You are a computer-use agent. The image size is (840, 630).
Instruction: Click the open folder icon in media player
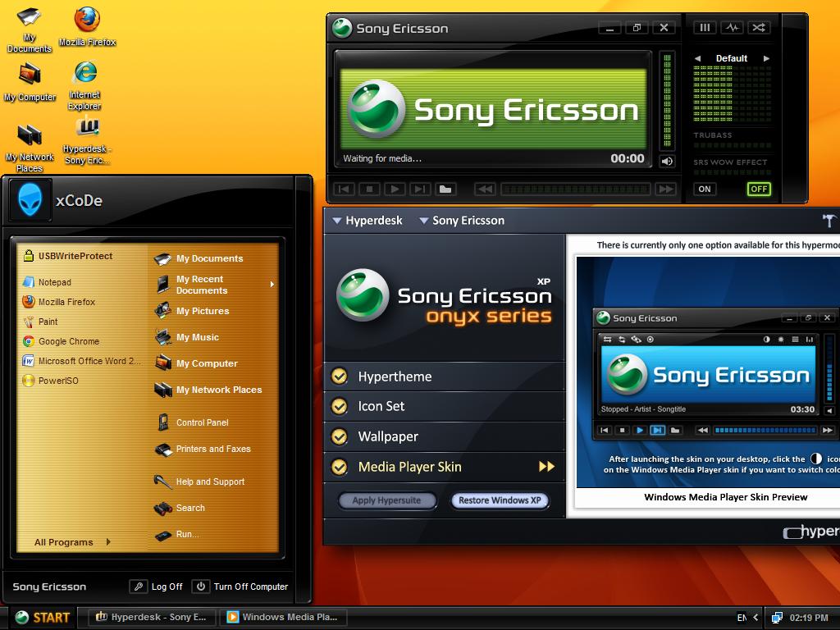point(445,189)
